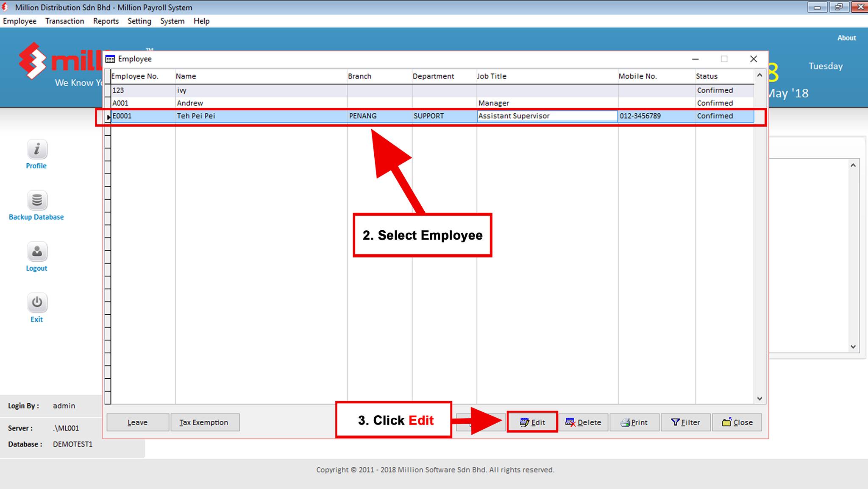Click the Logout label link
This screenshot has height=489, width=868.
(x=36, y=268)
